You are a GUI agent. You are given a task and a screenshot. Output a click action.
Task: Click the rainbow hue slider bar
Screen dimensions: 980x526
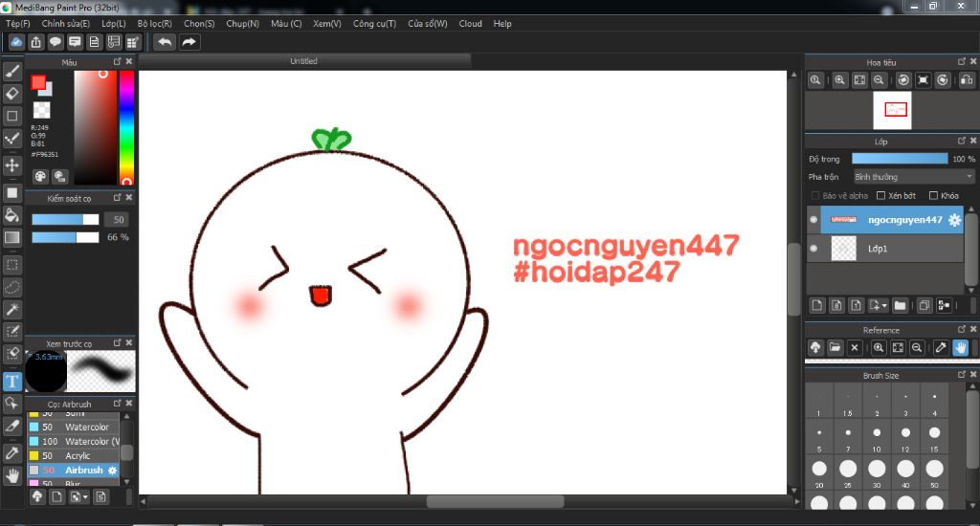[127, 127]
